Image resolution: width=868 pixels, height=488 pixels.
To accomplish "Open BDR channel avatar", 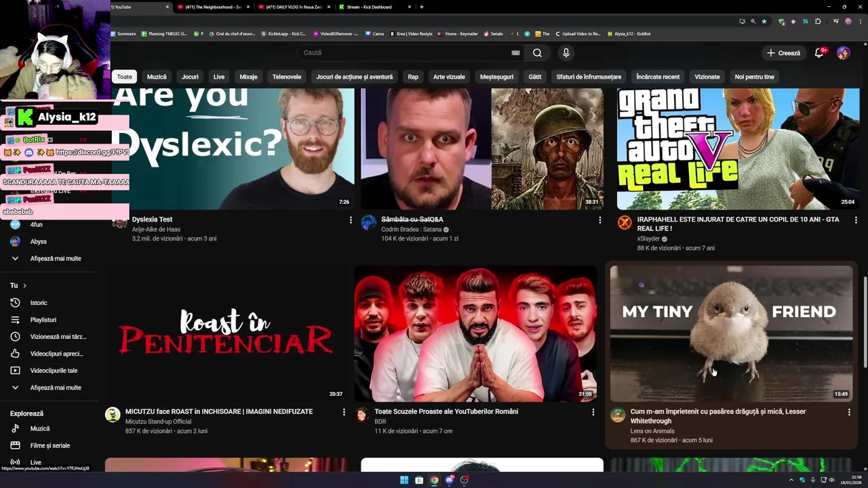I will click(362, 415).
